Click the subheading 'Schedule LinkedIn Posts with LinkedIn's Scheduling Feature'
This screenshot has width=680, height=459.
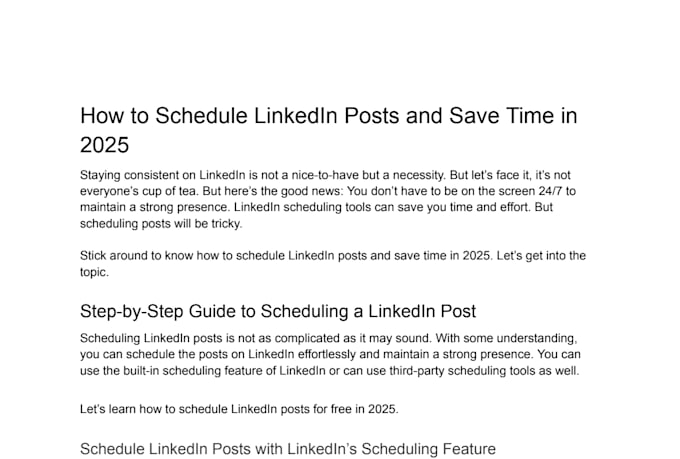[x=288, y=449]
